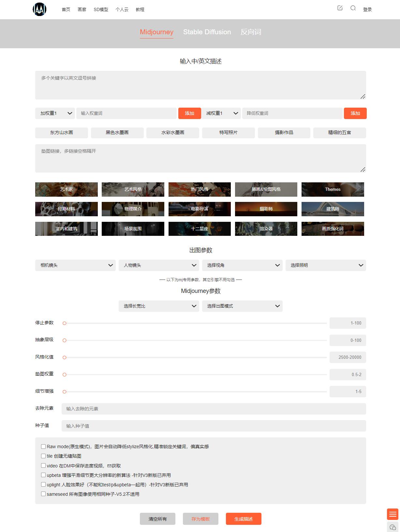Tick the video progress checkbox
The width and height of the screenshot is (400, 532).
pos(43,465)
